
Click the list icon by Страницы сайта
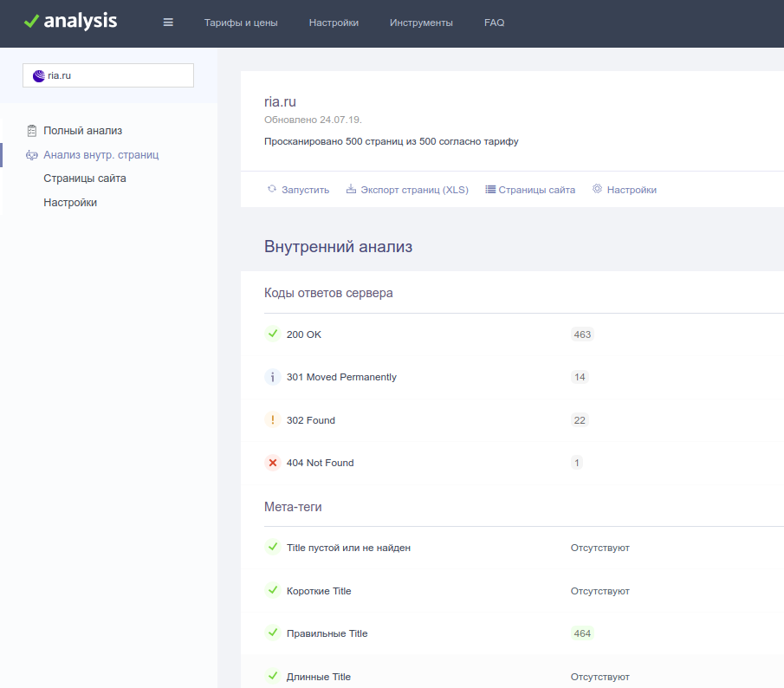click(x=490, y=190)
